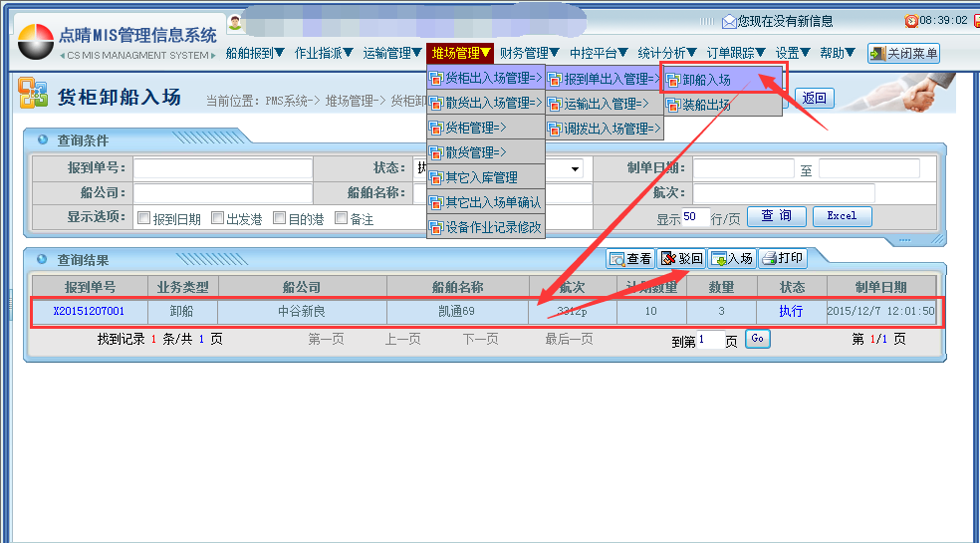The image size is (980, 543).
Task: Check the 出发港 display option
Action: click(217, 218)
